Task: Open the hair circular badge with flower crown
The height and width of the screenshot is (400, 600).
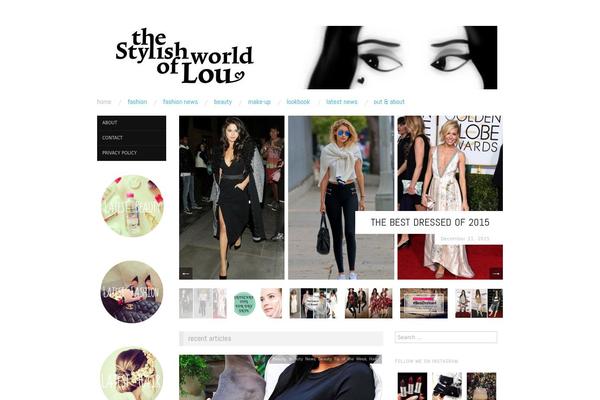Action: point(132,374)
